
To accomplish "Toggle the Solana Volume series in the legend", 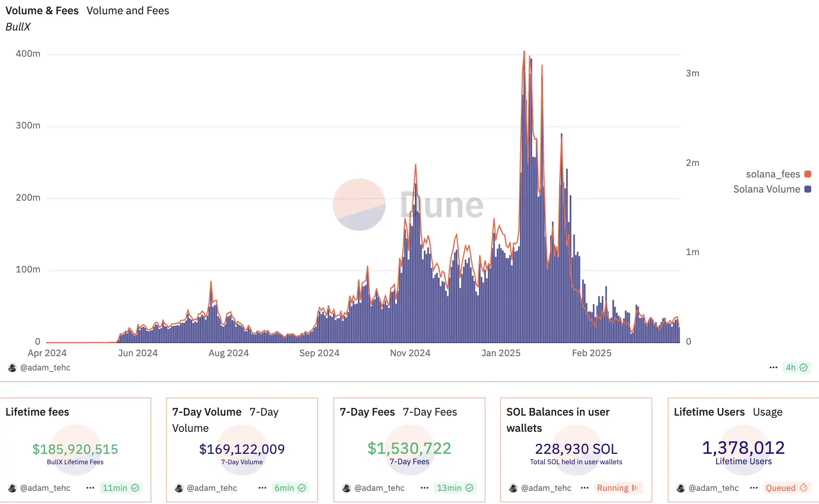I will (766, 189).
